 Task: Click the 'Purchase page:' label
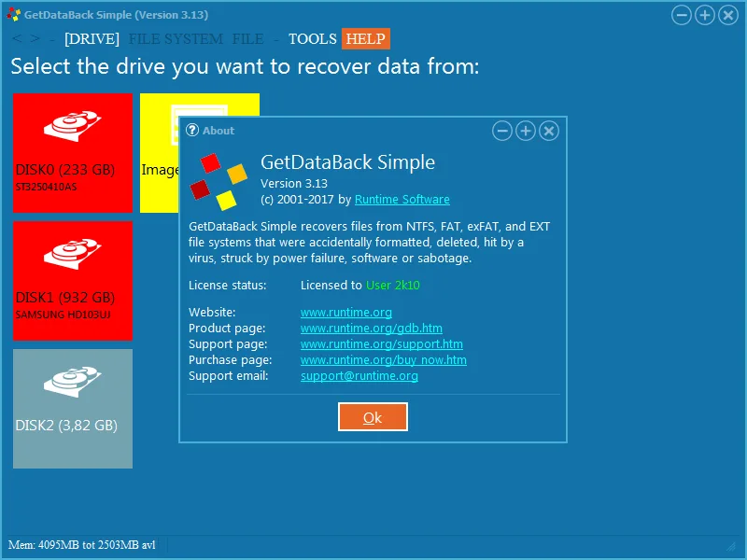click(x=230, y=359)
